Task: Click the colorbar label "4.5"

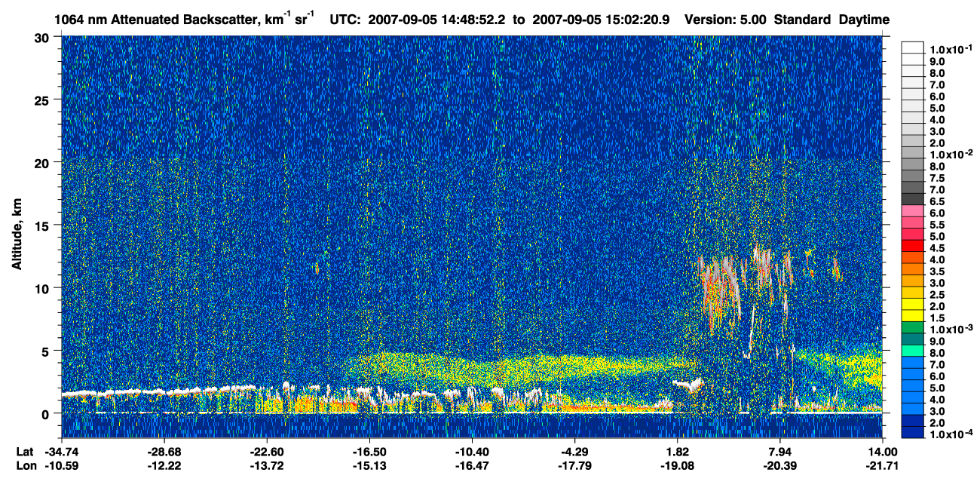Action: pos(937,248)
